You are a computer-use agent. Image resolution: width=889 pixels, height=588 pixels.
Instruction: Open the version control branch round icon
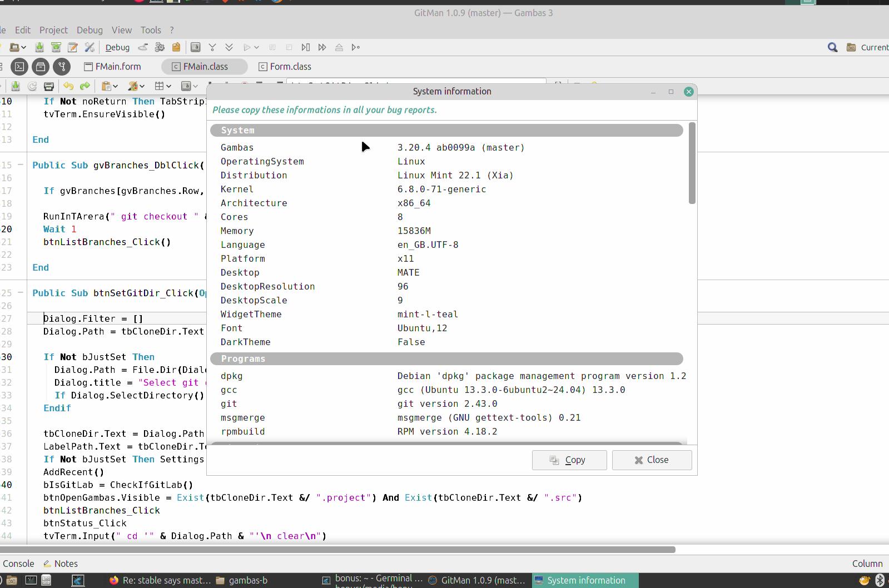tap(62, 67)
